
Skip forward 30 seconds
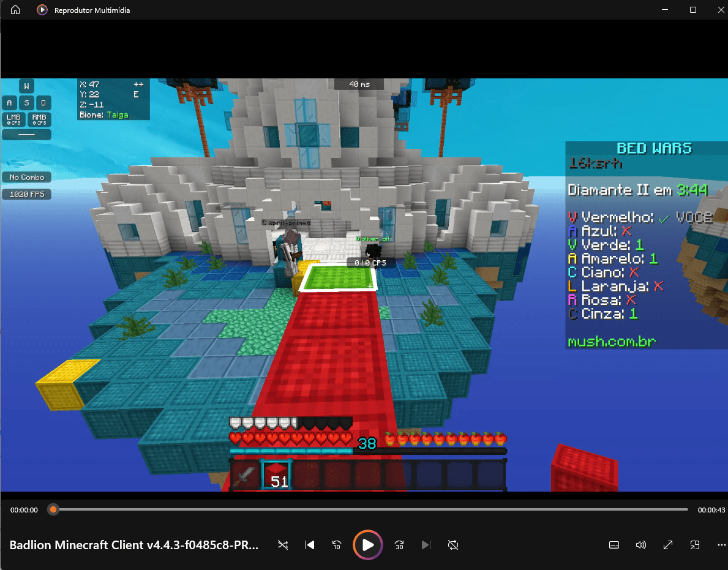pyautogui.click(x=399, y=545)
